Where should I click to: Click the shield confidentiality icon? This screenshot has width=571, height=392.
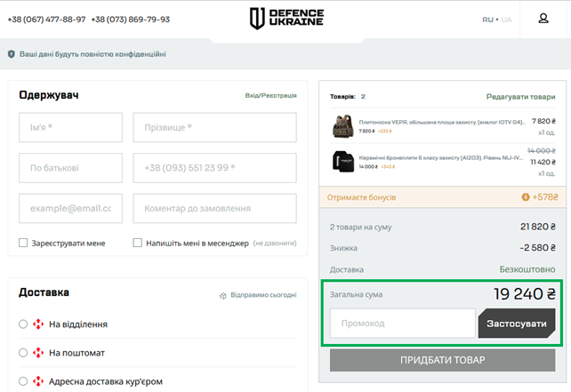point(12,54)
